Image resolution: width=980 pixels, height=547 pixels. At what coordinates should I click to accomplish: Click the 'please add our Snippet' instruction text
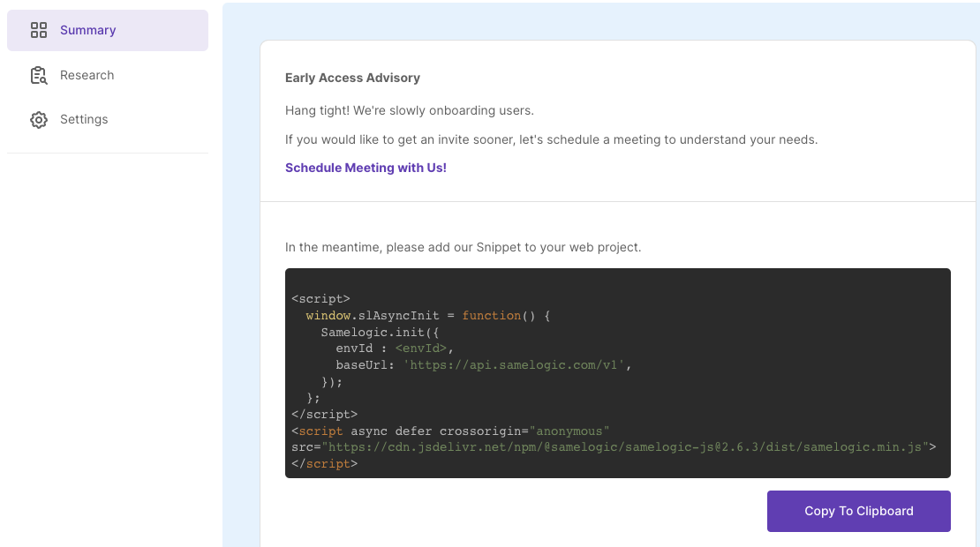click(x=464, y=247)
